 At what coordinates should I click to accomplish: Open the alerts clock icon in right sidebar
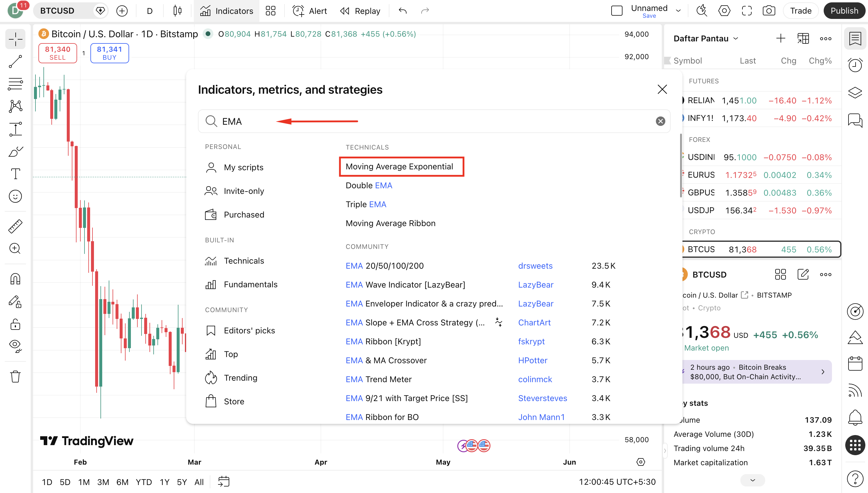pos(855,65)
